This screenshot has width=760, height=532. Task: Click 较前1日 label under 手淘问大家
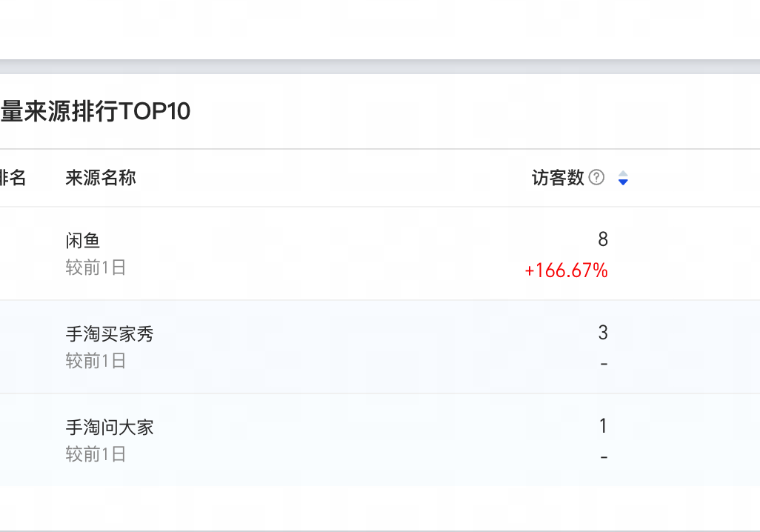(x=96, y=454)
